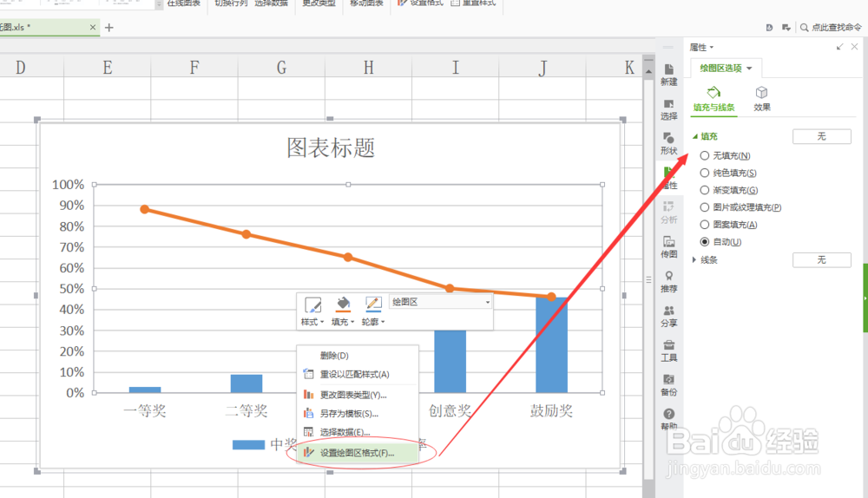868x498 pixels.
Task: Open the 属性 (Properties) sidebar tool
Action: point(668,178)
